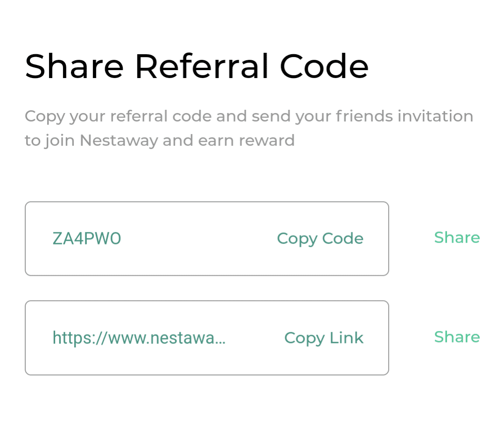The image size is (504, 423).
Task: Tap Share beside the Copy Code field
Action: 456,238
